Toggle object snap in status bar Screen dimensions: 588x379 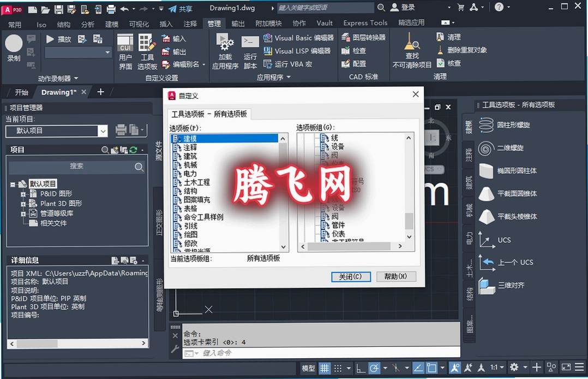click(x=431, y=368)
